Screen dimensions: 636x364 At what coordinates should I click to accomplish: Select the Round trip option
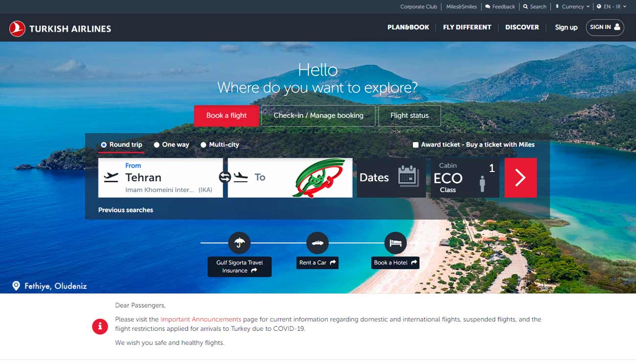click(x=121, y=145)
